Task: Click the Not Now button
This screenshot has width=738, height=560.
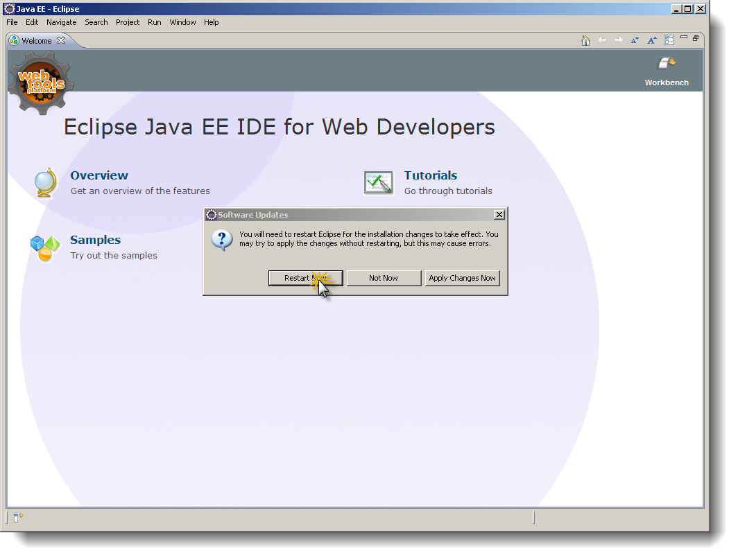Action: pyautogui.click(x=384, y=278)
